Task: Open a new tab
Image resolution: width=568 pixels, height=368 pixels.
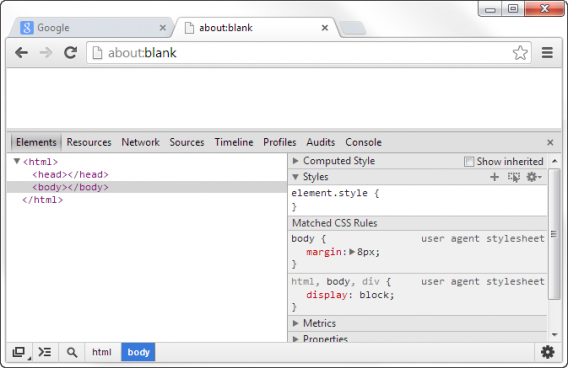Action: [x=353, y=28]
